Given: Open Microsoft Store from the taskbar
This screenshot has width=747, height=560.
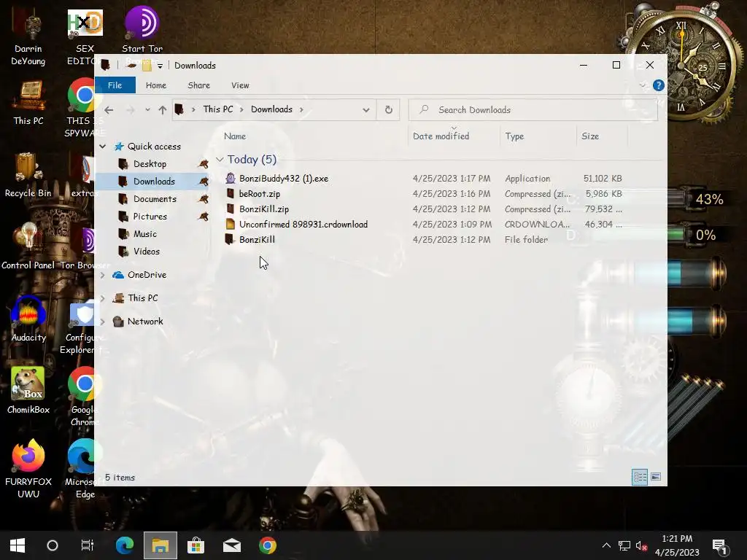Looking at the screenshot, I should 196,545.
